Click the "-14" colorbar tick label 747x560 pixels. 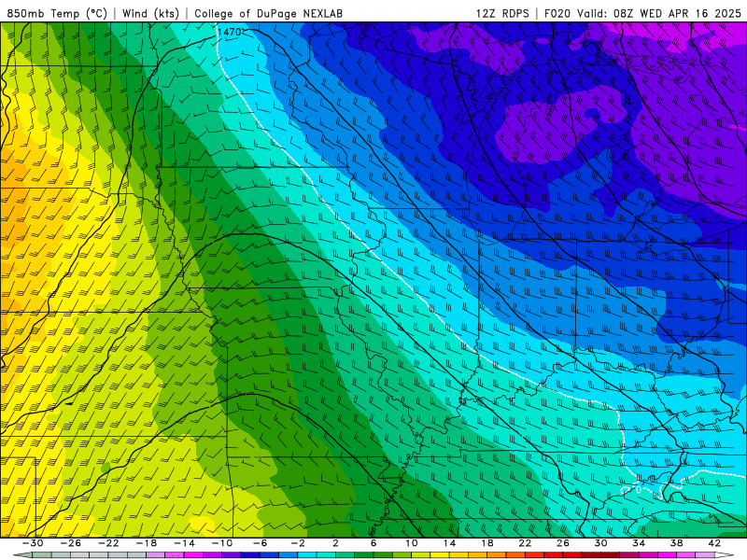[184, 543]
